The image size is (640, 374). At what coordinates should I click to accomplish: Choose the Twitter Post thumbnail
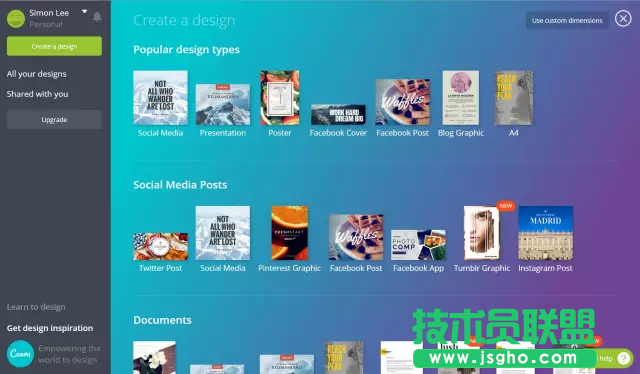click(x=160, y=247)
